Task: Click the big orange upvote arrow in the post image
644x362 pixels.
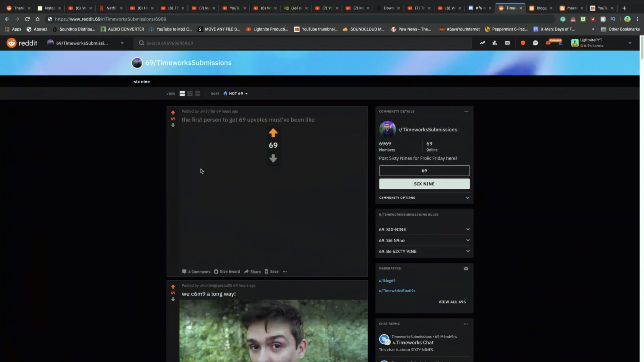Action: (273, 133)
